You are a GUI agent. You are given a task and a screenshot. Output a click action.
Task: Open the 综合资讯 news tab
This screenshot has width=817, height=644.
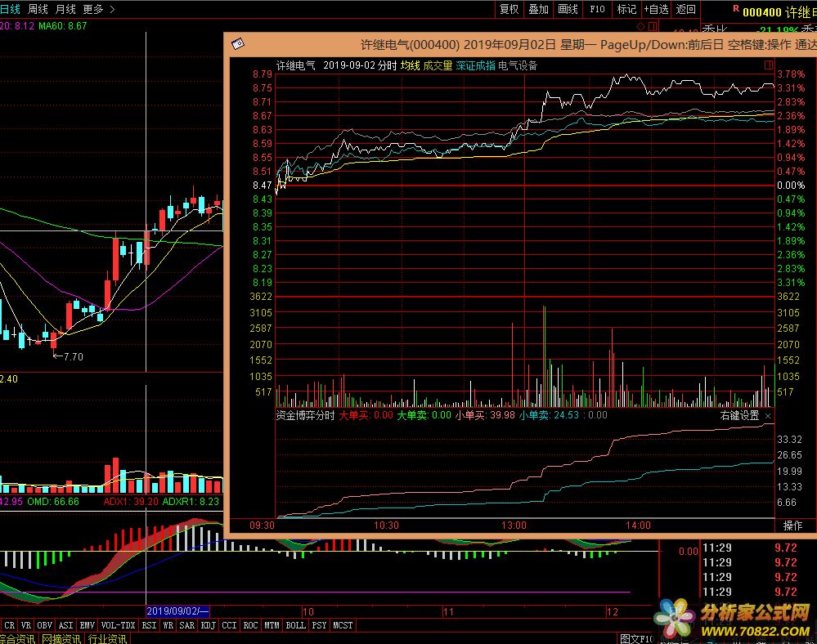17,639
